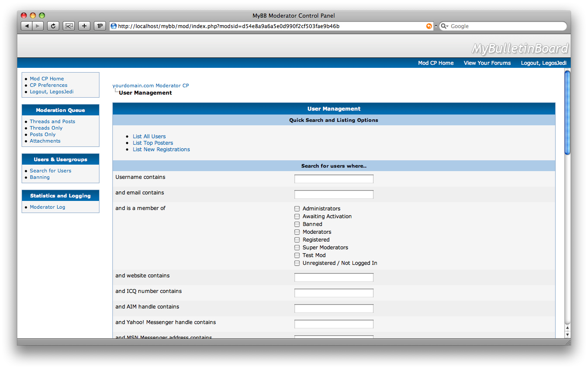Open the 1P toolbar button
This screenshot has height=369, width=588.
100,26
